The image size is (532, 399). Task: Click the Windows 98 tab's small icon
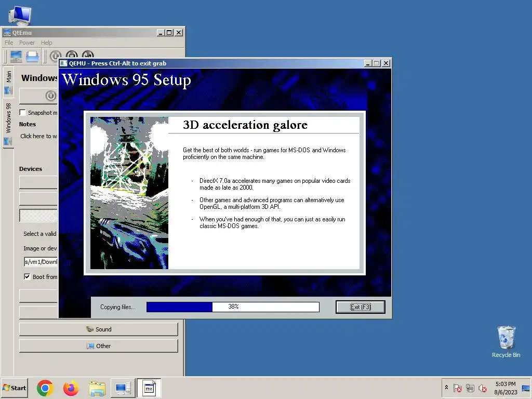tap(8, 141)
